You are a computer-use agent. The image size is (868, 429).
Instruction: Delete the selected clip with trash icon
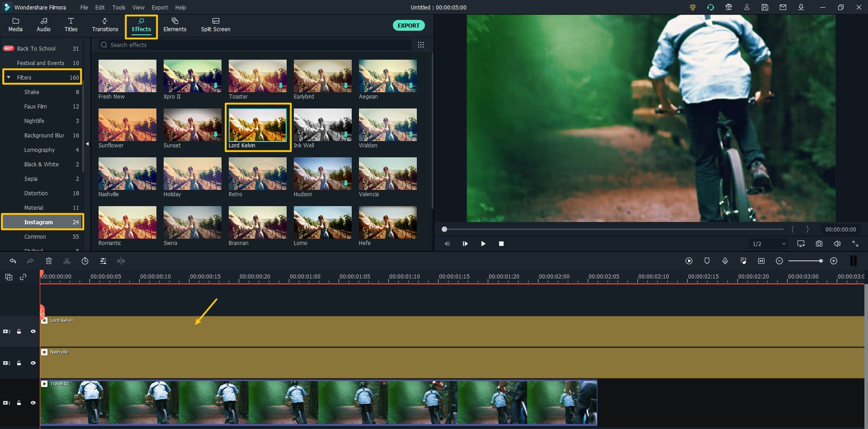(x=49, y=261)
